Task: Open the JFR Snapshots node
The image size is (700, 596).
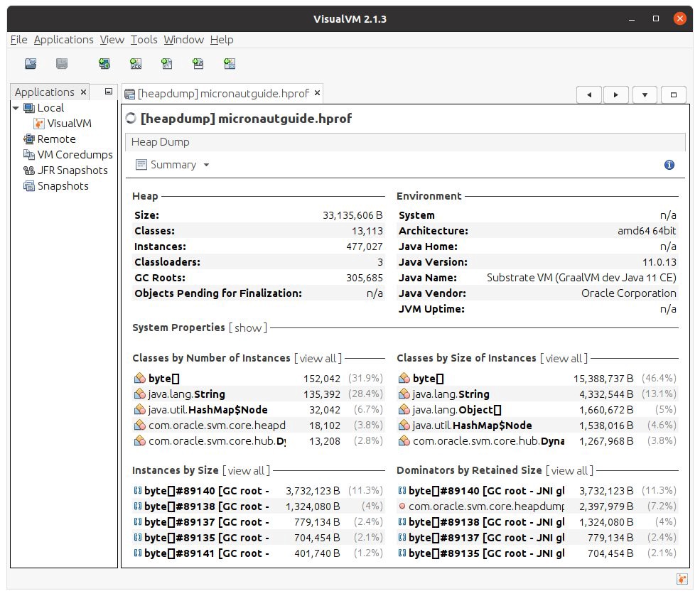Action: click(x=72, y=170)
